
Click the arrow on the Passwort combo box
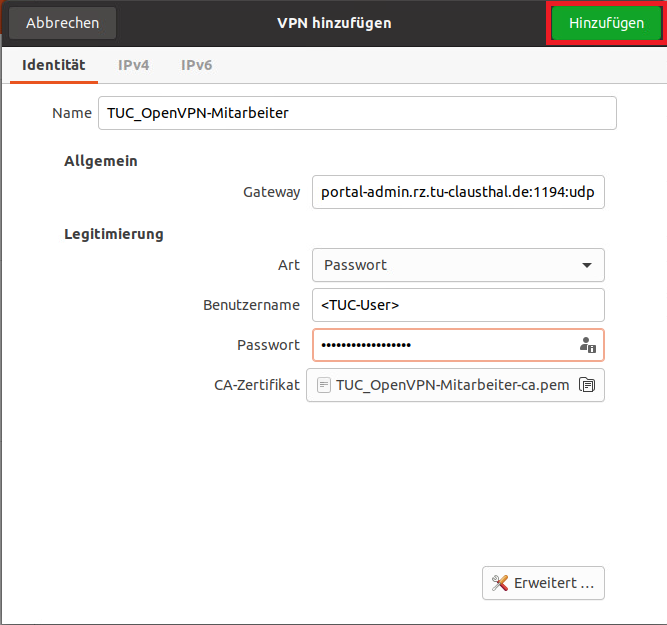(x=586, y=265)
